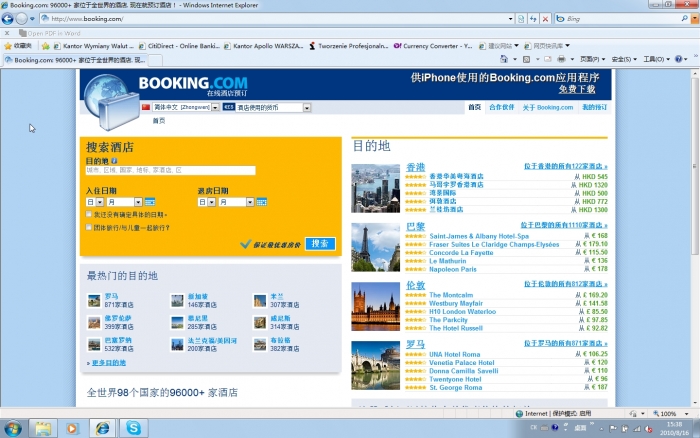700x438 pixels.
Task: Check the 'no specific dates yet' checkbox
Action: (89, 214)
